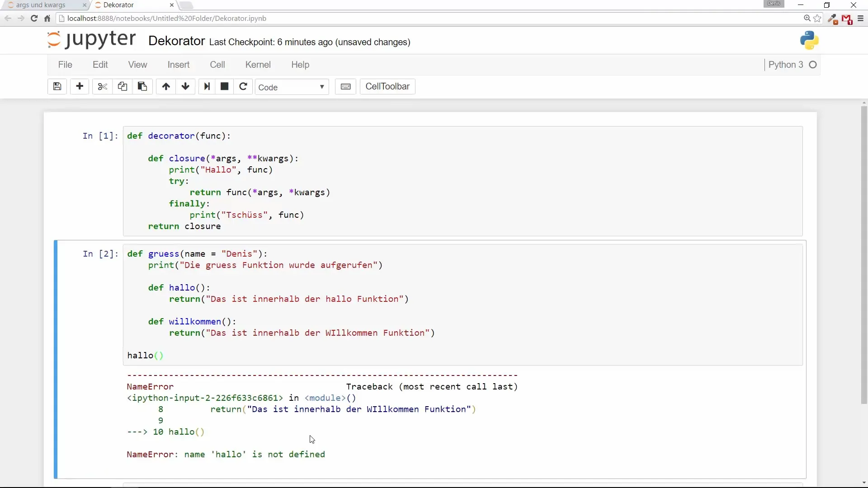Open the View menu
Viewport: 868px width, 488px height.
(137, 65)
